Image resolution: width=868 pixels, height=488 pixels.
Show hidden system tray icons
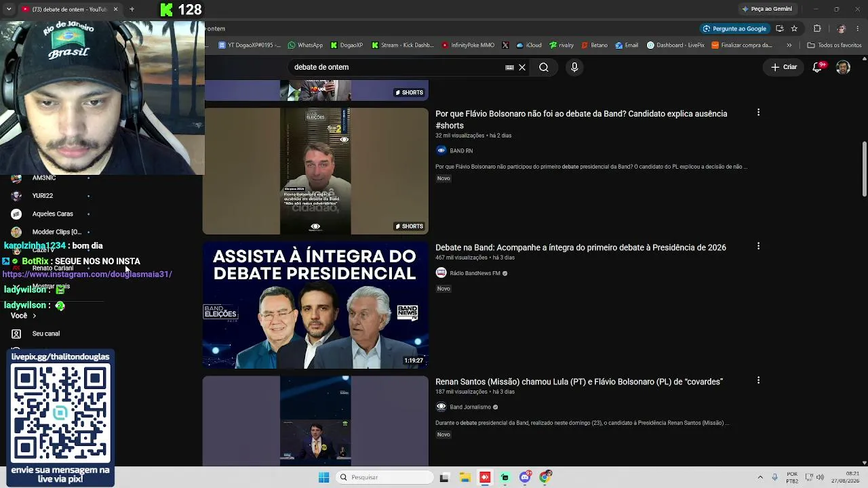tap(760, 477)
